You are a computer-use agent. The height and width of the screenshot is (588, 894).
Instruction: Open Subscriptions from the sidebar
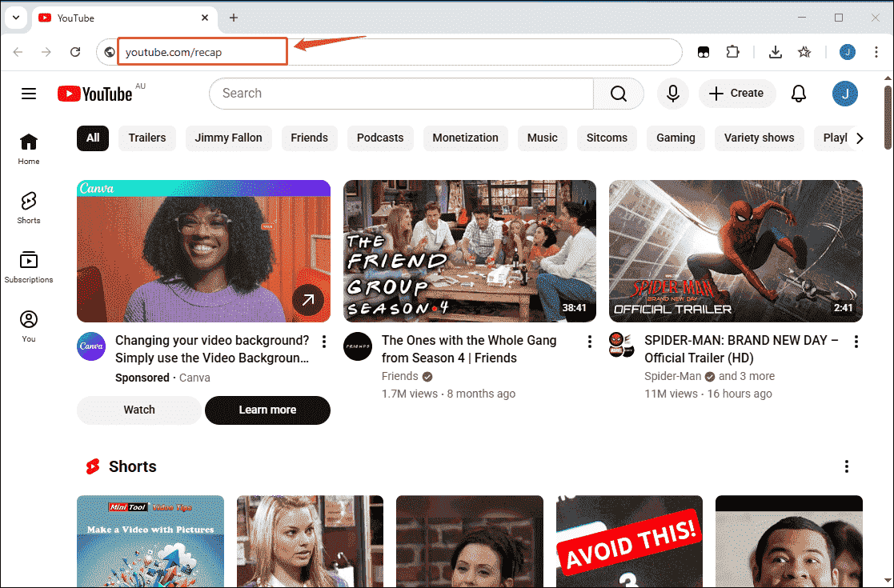(29, 266)
